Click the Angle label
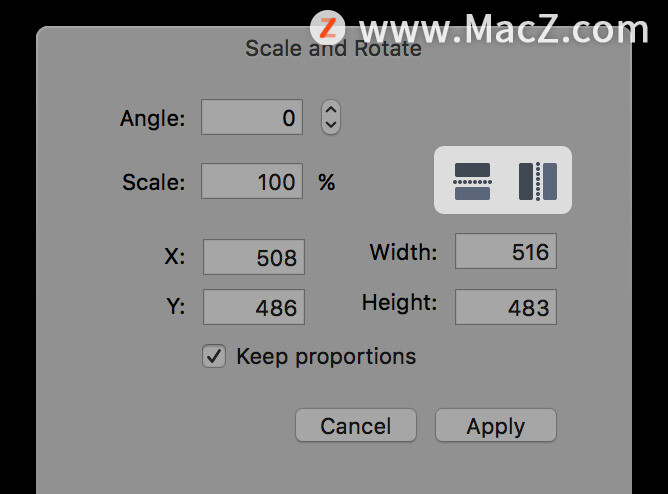Viewport: 668px width, 494px height. point(153,118)
